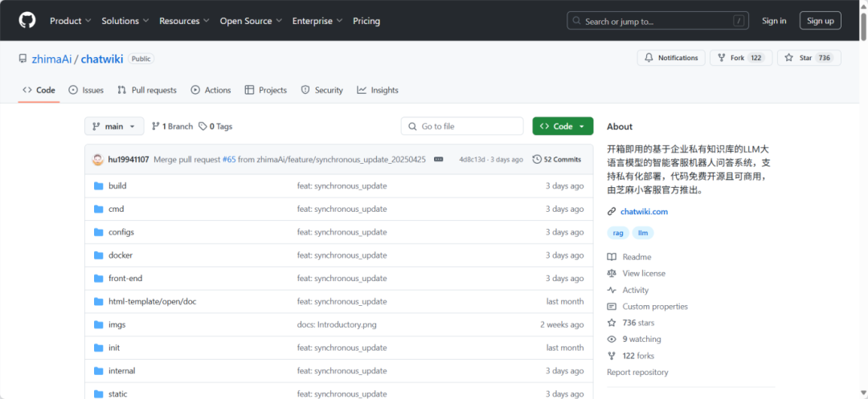This screenshot has width=868, height=399.
Task: Click the hu19941107 avatar icon
Action: 98,160
